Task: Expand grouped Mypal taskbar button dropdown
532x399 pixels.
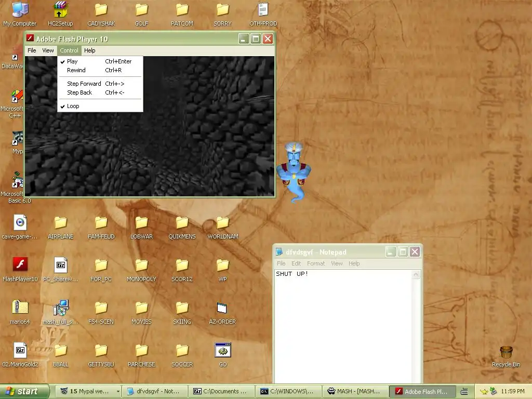Action: 118,392
